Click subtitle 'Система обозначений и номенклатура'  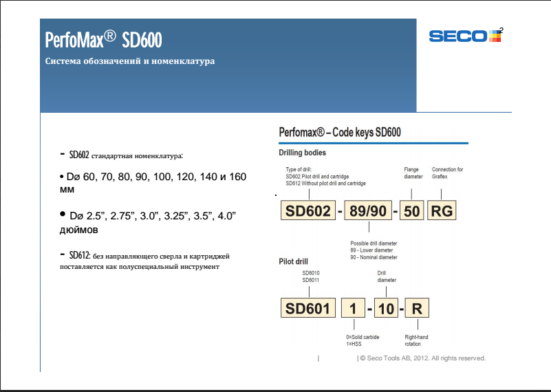[130, 61]
